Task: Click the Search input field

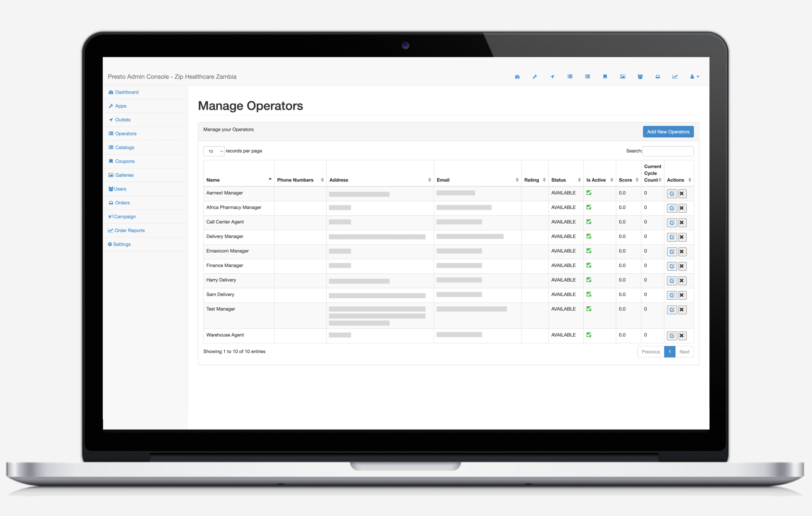Action: click(x=668, y=151)
